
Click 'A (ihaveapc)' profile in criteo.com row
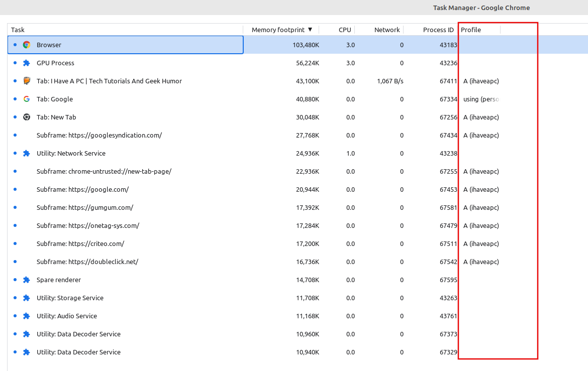coord(481,243)
